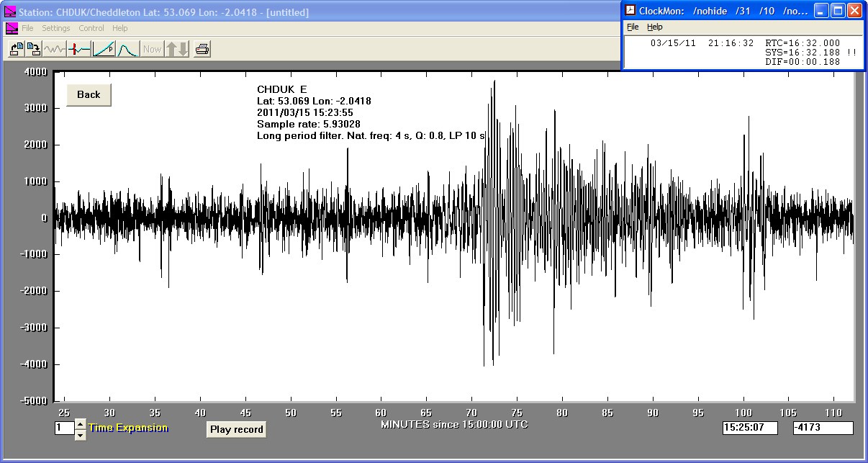Click the SYS=16:32.188 text in ClockMon

pyautogui.click(x=803, y=53)
